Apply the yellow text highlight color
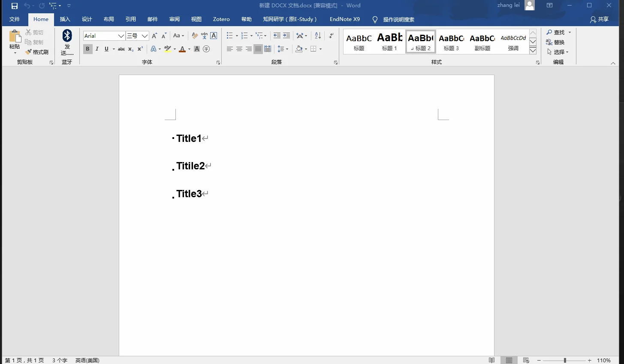 (168, 49)
